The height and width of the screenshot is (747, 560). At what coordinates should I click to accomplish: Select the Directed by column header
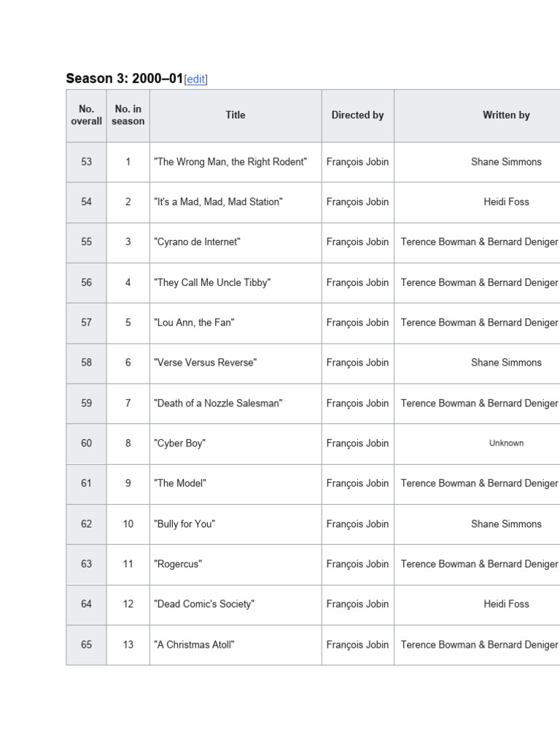[x=357, y=115]
